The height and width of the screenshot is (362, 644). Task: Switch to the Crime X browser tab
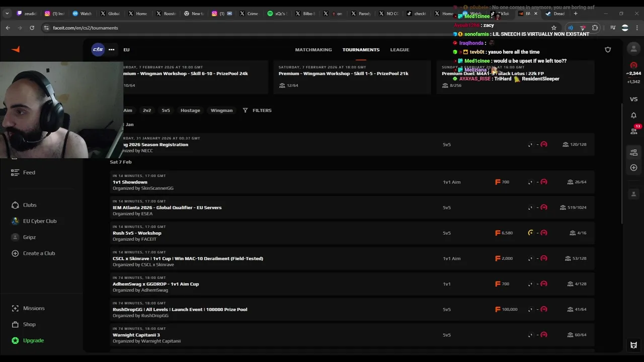tap(248, 14)
